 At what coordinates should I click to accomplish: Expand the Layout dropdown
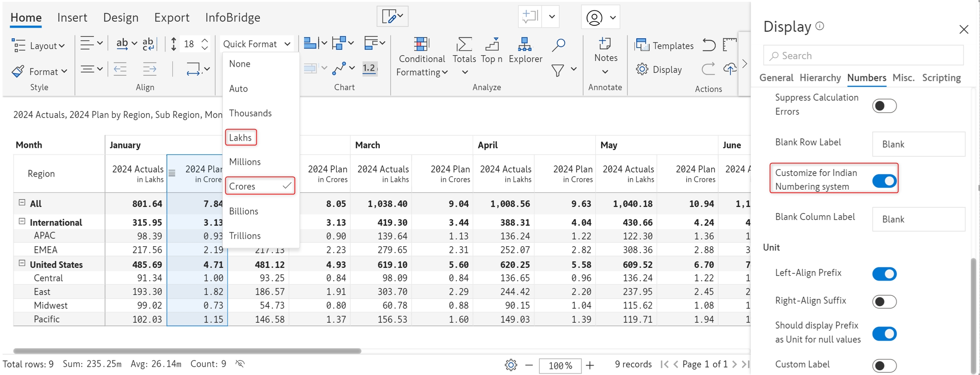click(38, 45)
